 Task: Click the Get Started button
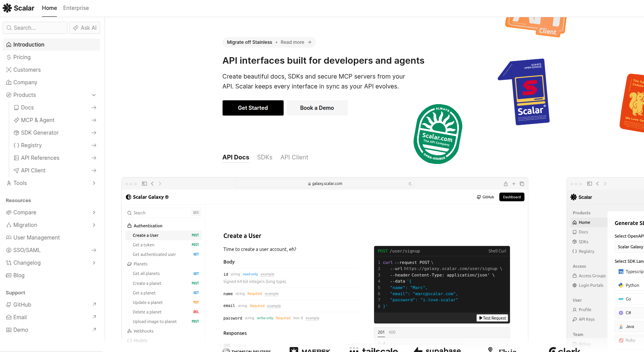tap(253, 108)
